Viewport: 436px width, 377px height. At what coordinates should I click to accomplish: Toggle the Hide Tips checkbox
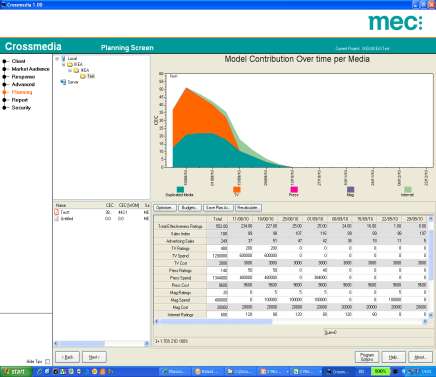(47, 362)
